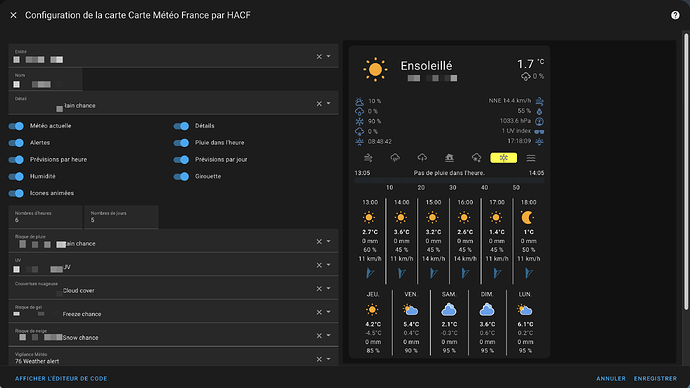Screen dimensions: 690x388
Task: Click the rain-in-the-hour timeline bar
Action: [x=449, y=180]
